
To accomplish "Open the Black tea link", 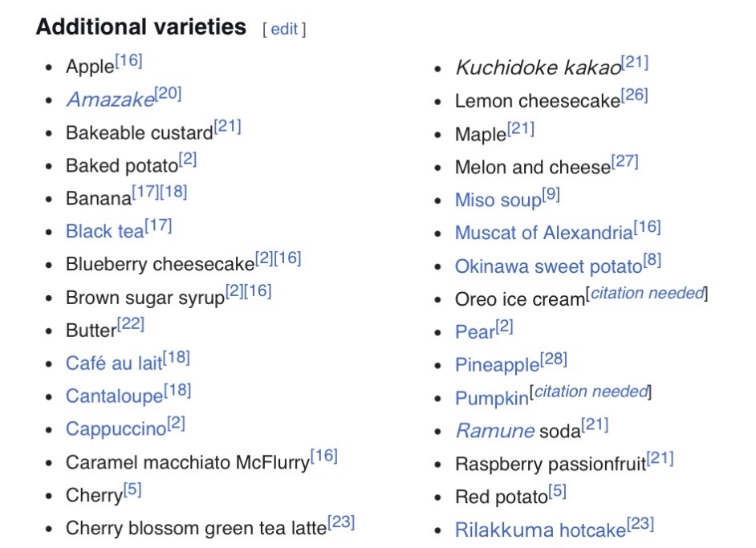I will click(104, 232).
